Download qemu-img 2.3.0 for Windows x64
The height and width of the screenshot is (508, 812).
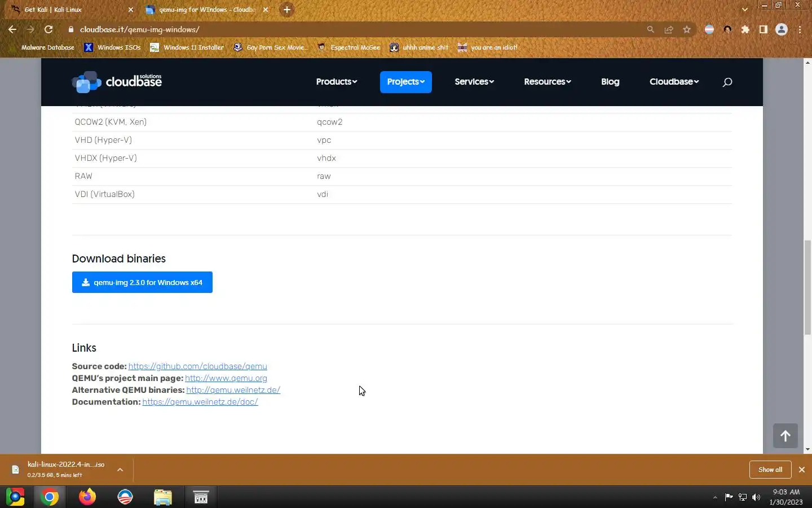[142, 282]
